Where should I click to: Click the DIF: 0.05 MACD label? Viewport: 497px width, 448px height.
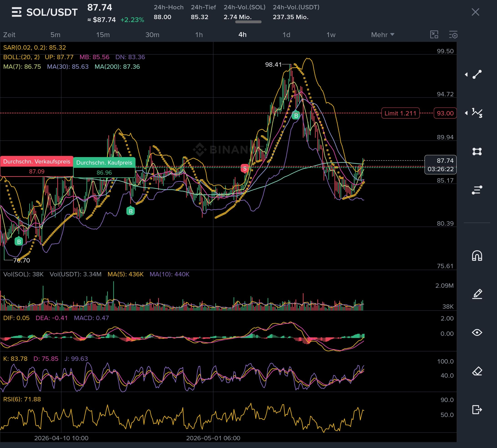pos(16,318)
